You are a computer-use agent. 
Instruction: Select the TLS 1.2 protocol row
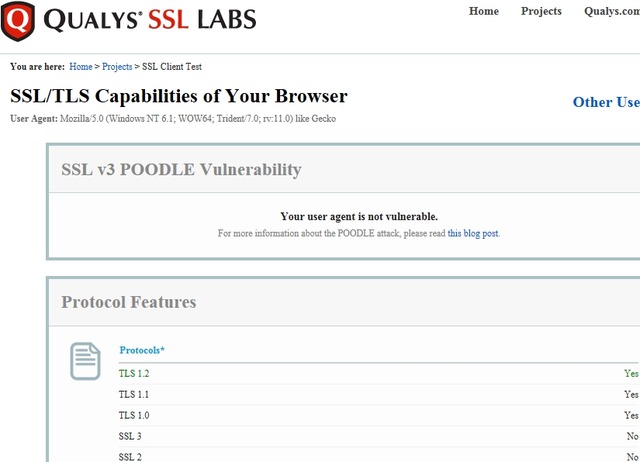(x=378, y=373)
